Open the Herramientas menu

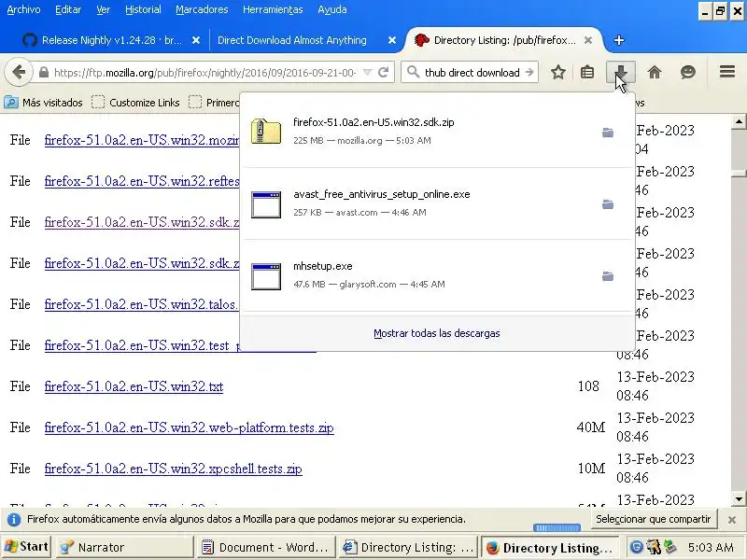click(x=273, y=9)
